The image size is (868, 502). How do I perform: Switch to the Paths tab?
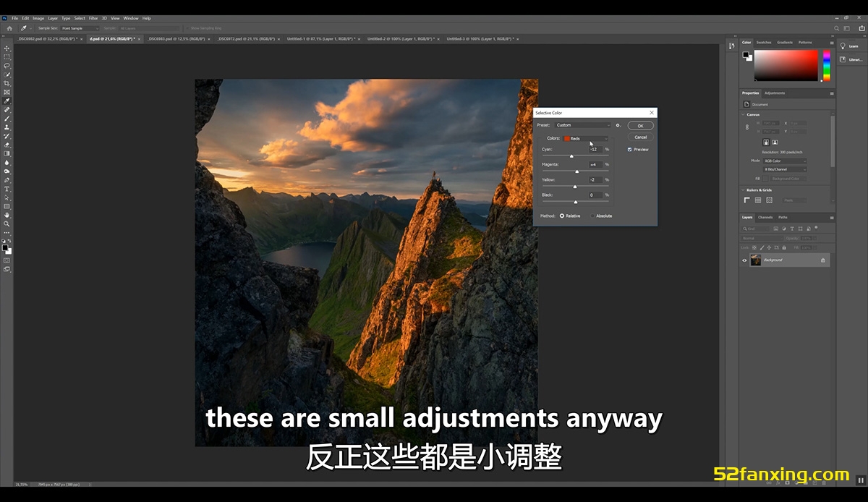point(783,217)
